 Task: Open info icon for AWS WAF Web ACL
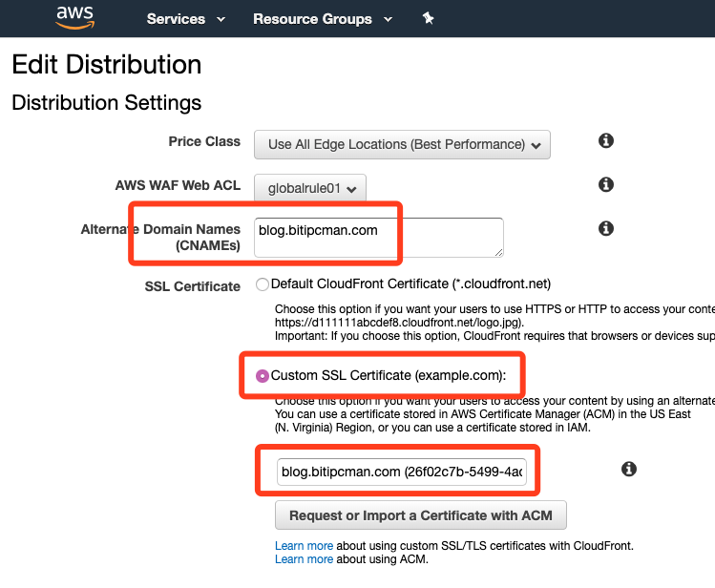(605, 184)
